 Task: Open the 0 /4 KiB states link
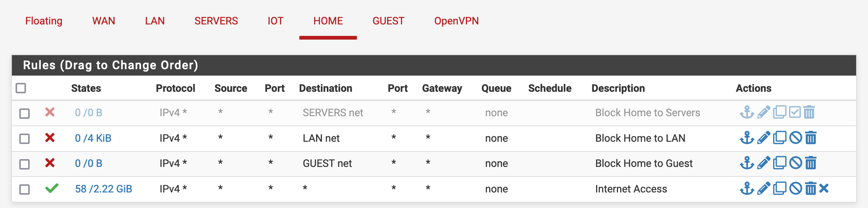pyautogui.click(x=93, y=138)
